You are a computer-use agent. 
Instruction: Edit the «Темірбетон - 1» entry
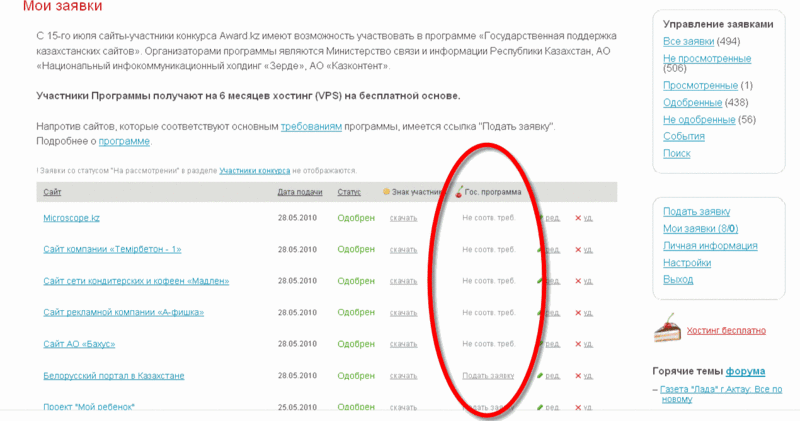[x=553, y=250]
